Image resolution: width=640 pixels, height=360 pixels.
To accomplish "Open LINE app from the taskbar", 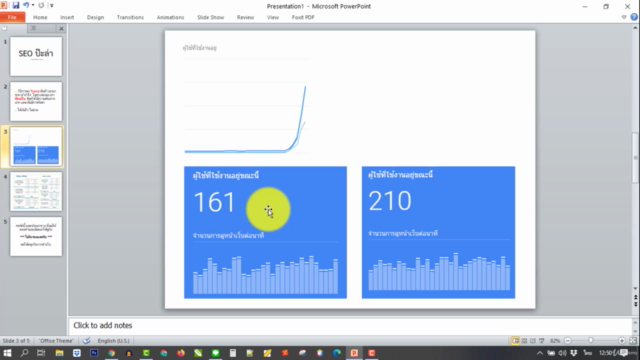I will click(x=216, y=353).
